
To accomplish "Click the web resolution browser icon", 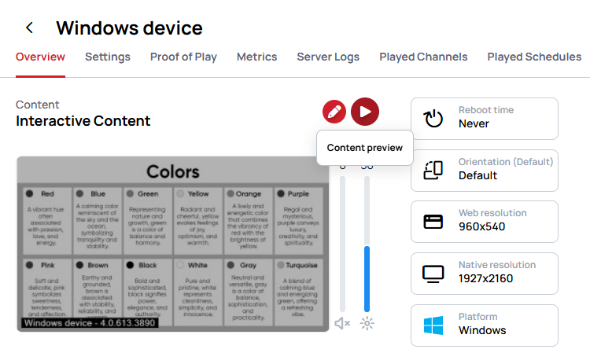I will pyautogui.click(x=433, y=222).
